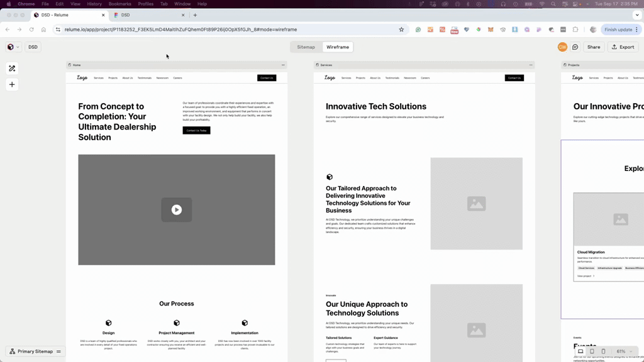Click the plus add button in left sidebar
This screenshot has width=644, height=362.
point(12,85)
